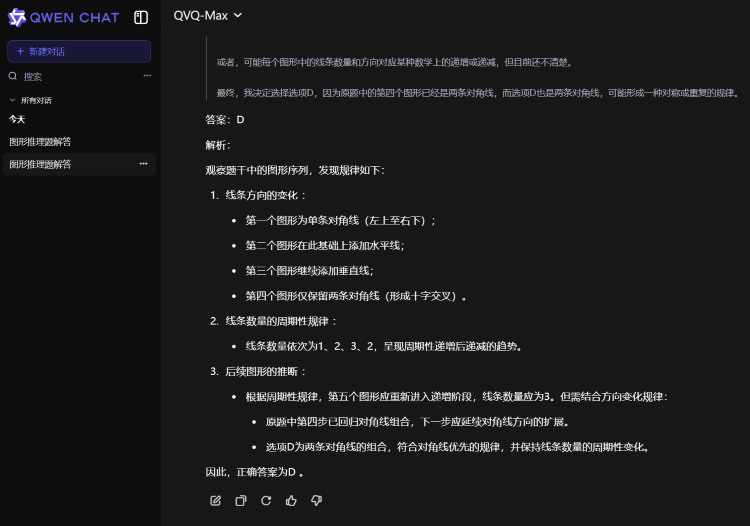Open the highlighted 图形推理题解答 conversation
The image size is (750, 526).
(79, 164)
